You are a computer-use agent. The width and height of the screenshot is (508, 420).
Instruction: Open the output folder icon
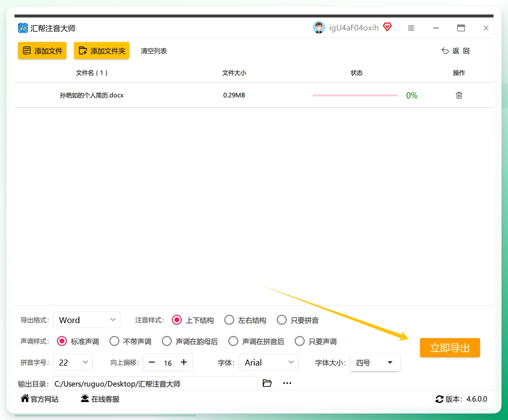pos(267,383)
